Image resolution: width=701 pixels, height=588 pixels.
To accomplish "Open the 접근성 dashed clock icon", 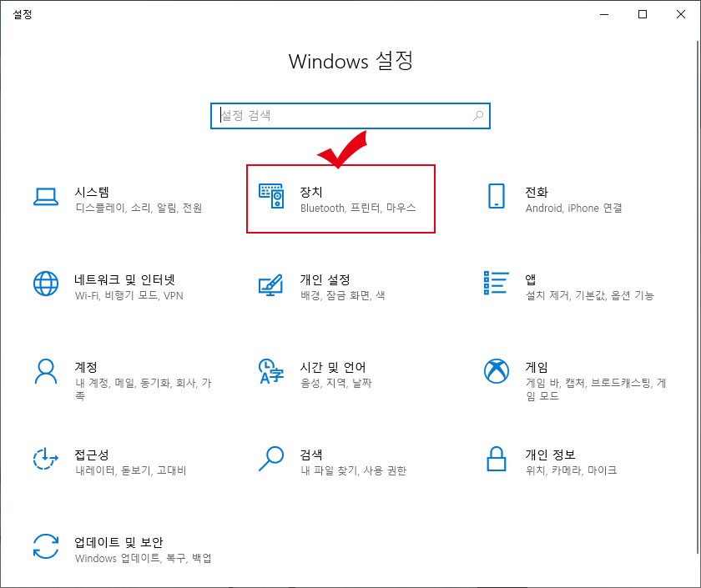I will point(46,459).
